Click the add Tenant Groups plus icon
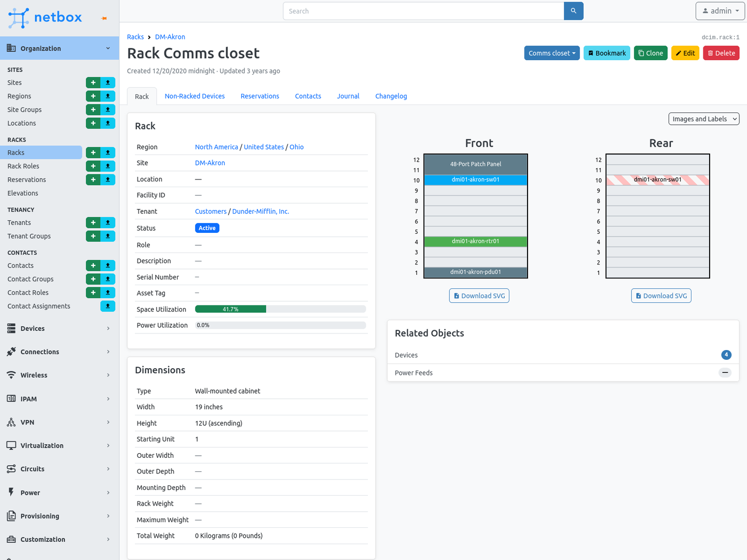Viewport: 747px width, 560px height. tap(93, 236)
